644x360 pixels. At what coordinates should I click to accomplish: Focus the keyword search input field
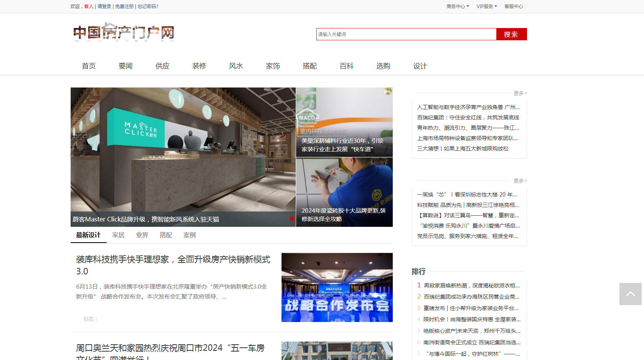406,34
